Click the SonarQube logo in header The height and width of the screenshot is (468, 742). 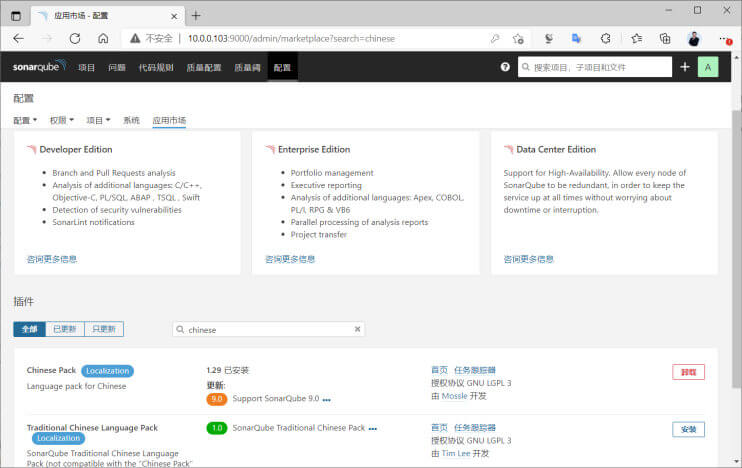pyautogui.click(x=39, y=66)
